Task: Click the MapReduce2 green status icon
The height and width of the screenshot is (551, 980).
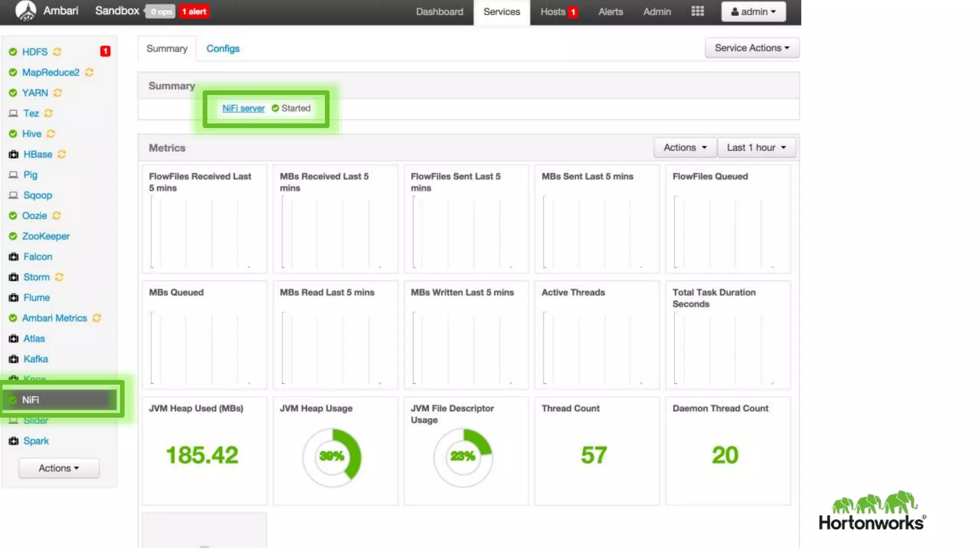Action: click(13, 72)
